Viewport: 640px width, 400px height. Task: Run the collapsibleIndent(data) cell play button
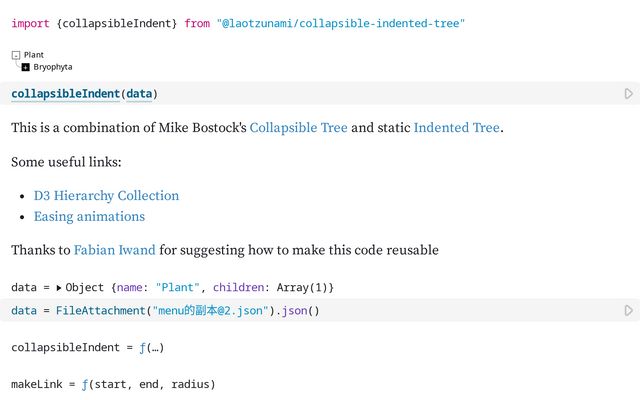(x=628, y=94)
